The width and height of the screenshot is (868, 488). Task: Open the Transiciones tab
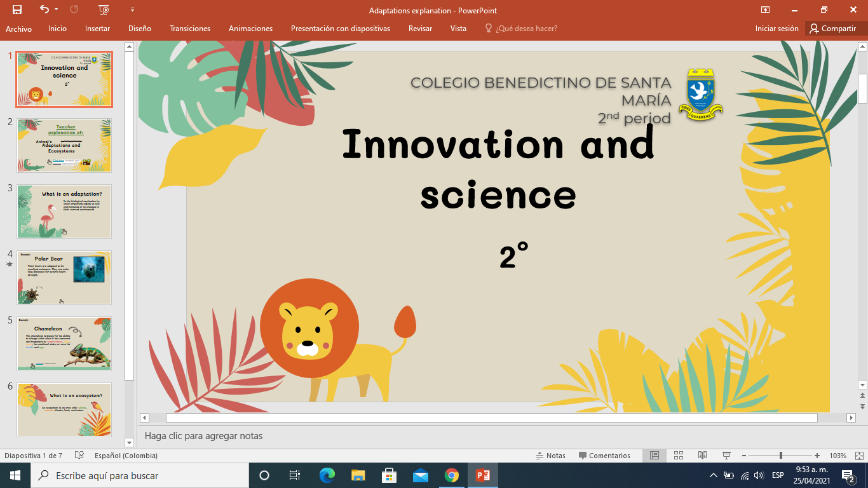tap(190, 29)
